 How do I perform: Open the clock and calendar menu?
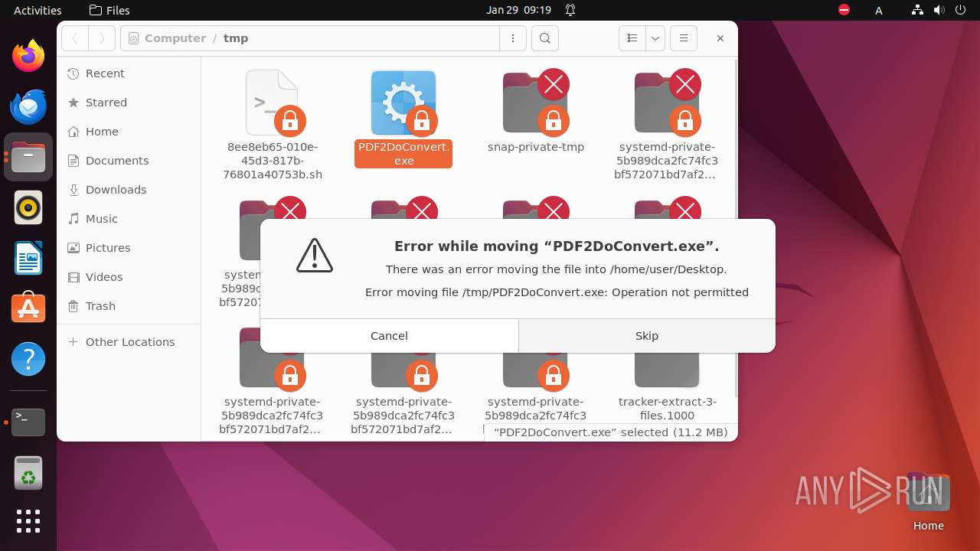pyautogui.click(x=518, y=10)
